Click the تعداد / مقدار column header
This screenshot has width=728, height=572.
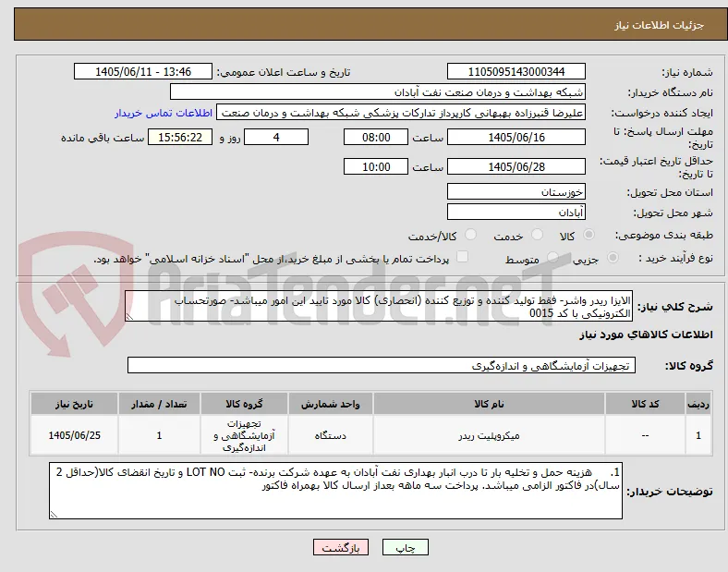tap(159, 404)
